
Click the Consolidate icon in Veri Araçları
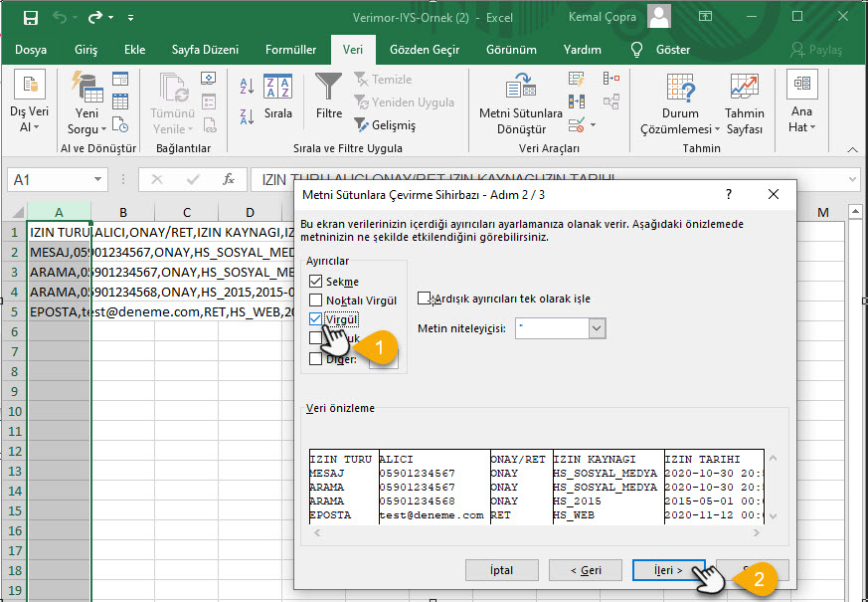(x=611, y=79)
